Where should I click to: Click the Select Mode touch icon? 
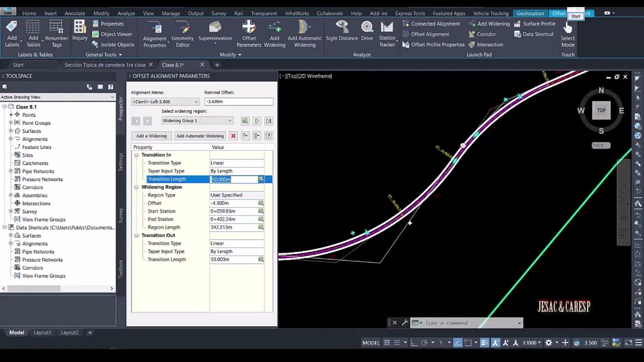tap(568, 34)
